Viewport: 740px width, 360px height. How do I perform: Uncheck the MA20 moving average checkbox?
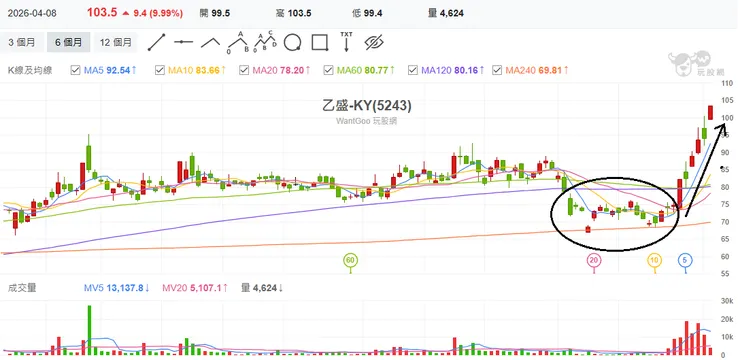244,70
